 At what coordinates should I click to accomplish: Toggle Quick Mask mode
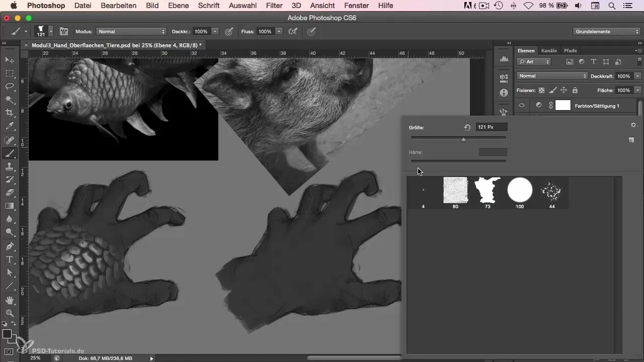click(x=9, y=351)
